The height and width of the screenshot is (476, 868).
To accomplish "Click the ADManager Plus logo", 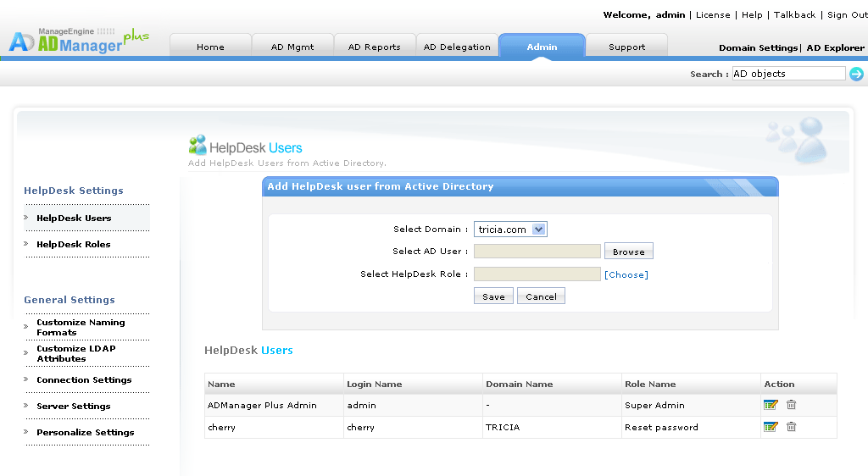I will pos(79,40).
